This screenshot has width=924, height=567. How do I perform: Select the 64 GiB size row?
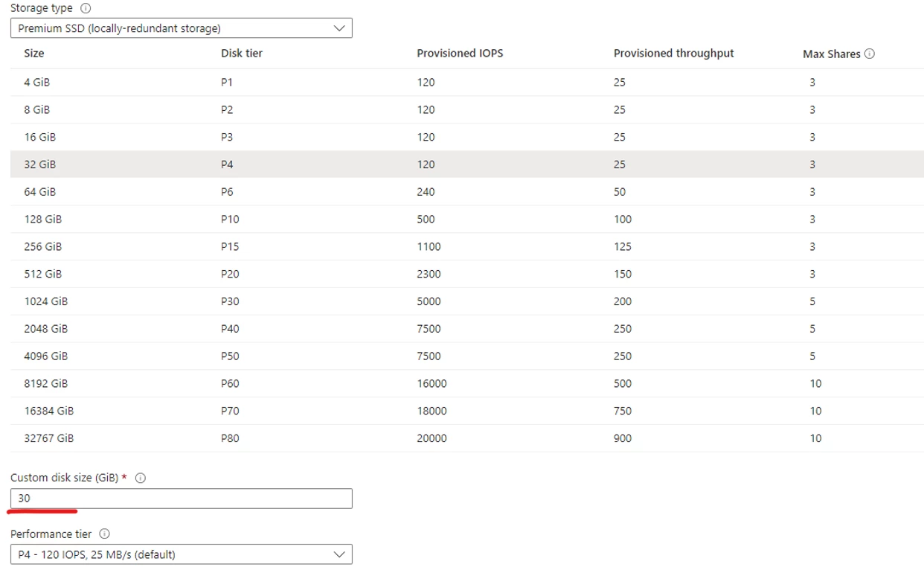(466, 192)
